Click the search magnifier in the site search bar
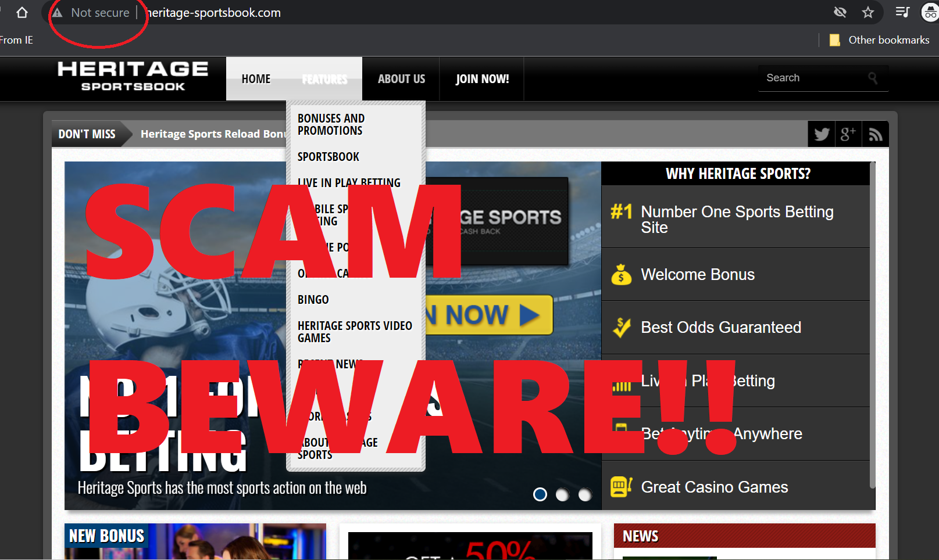The width and height of the screenshot is (939, 560). (x=873, y=77)
